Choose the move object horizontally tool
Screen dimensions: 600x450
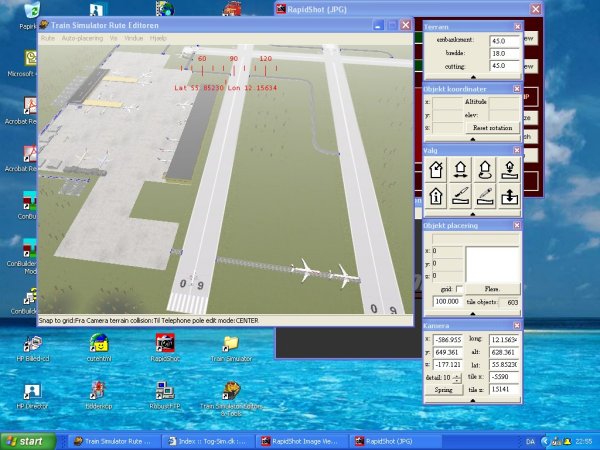click(461, 169)
